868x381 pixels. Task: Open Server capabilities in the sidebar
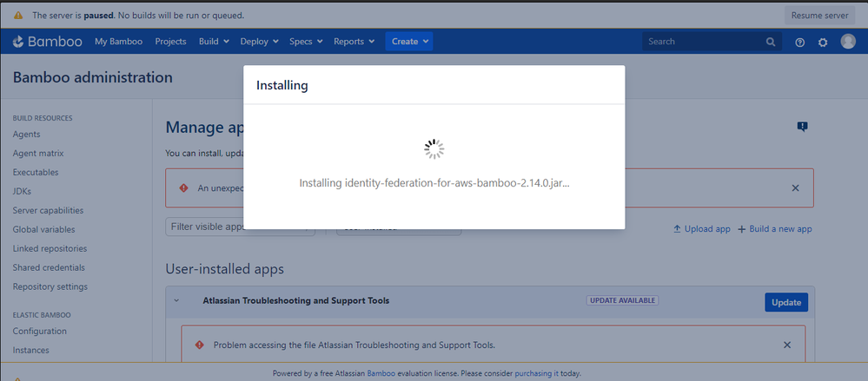(x=48, y=211)
